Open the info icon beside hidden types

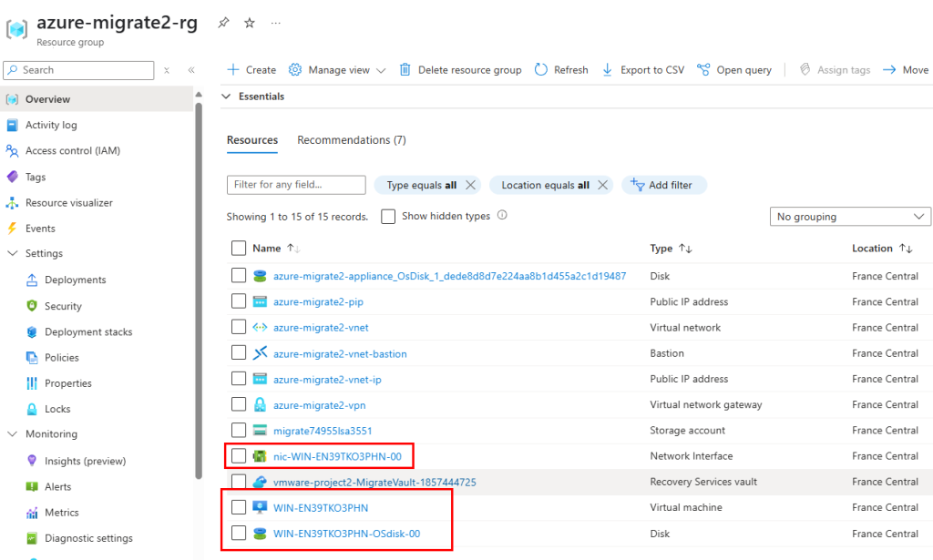coord(502,215)
